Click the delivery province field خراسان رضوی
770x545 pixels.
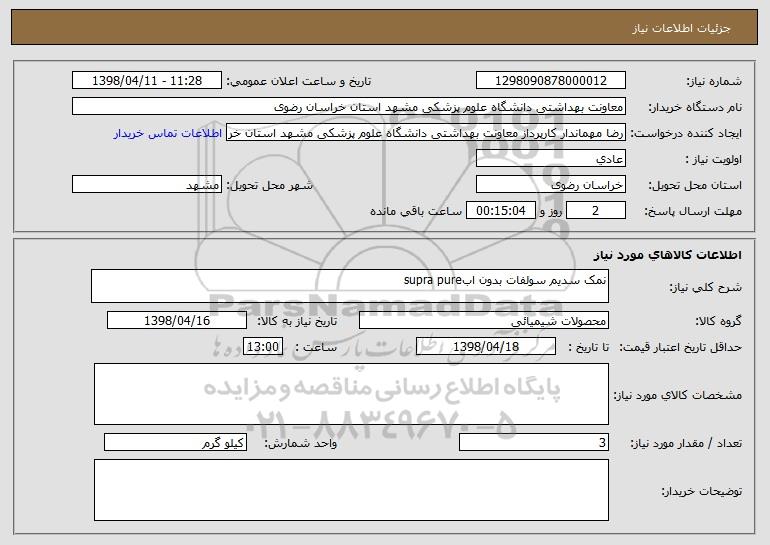click(550, 185)
